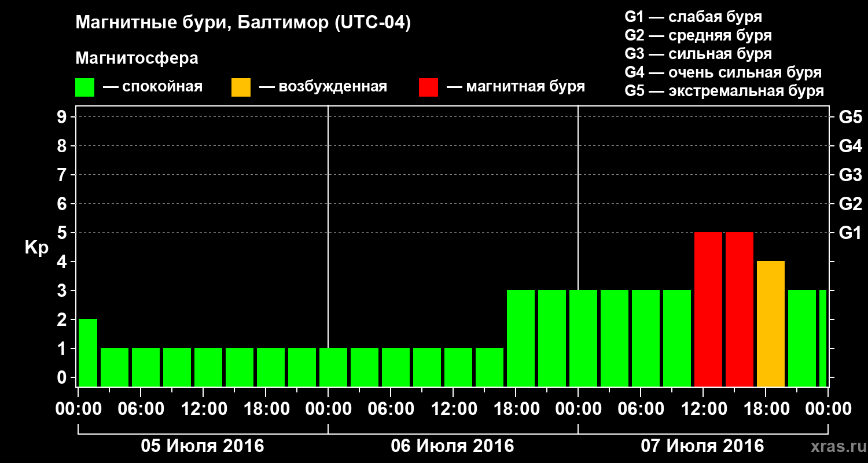The height and width of the screenshot is (463, 868).
Task: Click the date label '06 Июля 2016'
Action: coord(453,446)
